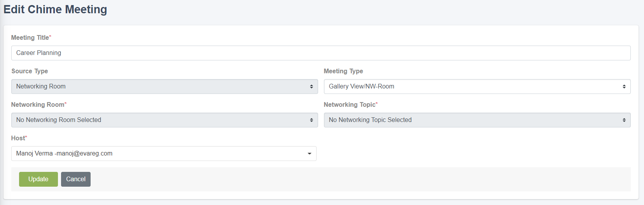
Task: Click the Meeting Title field containing Career Planning
Action: [x=321, y=53]
